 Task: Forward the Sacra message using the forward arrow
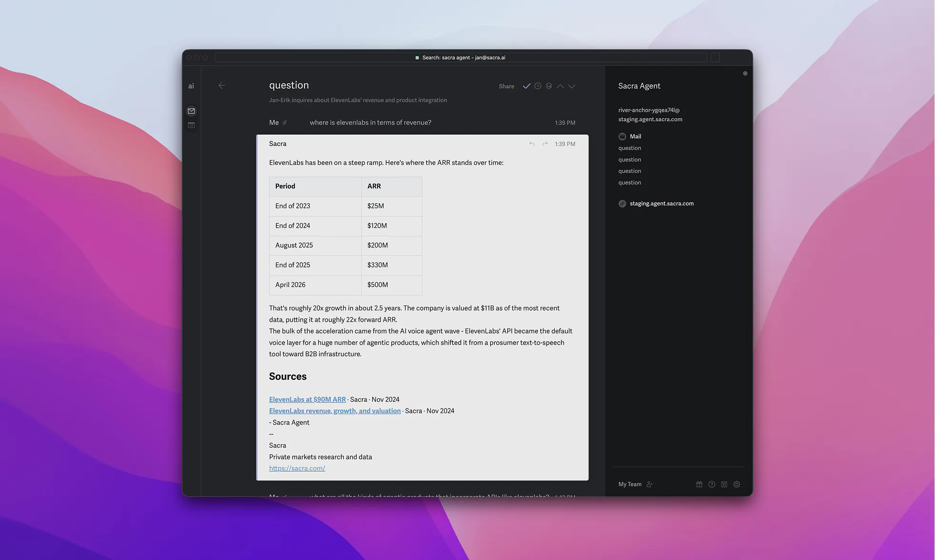pyautogui.click(x=545, y=144)
